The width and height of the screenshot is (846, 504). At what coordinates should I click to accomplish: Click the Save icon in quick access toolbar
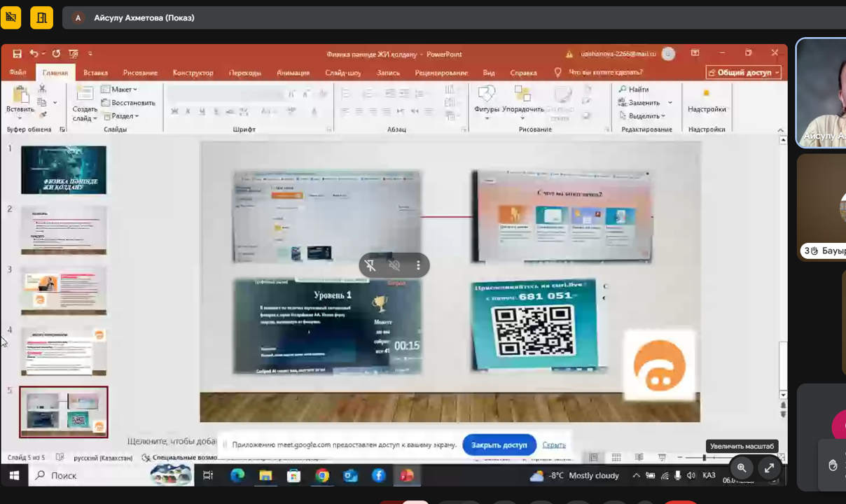17,54
